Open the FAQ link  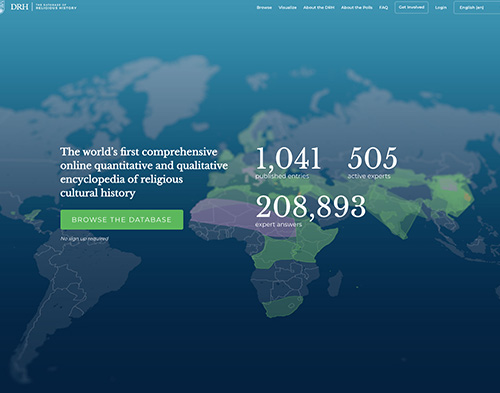(383, 7)
